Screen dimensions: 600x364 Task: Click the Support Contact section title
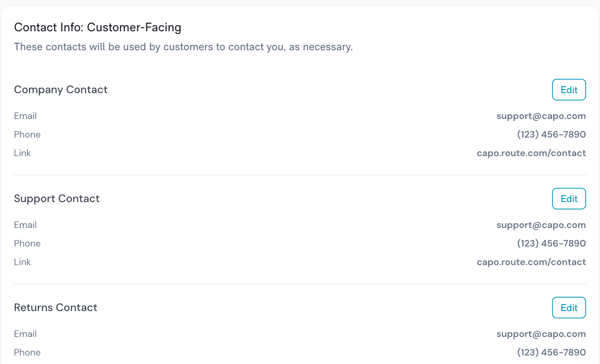(x=57, y=199)
